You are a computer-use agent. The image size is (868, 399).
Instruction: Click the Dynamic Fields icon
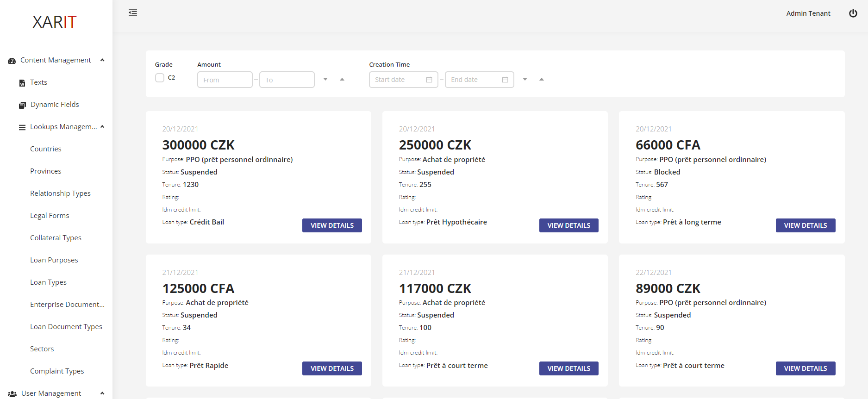[22, 105]
